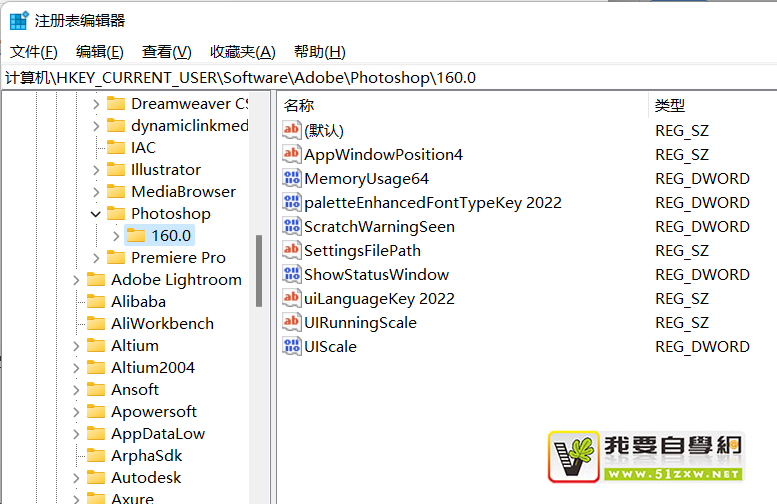Image resolution: width=777 pixels, height=504 pixels.
Task: Expand the Premiere Pro key
Action: click(x=96, y=258)
